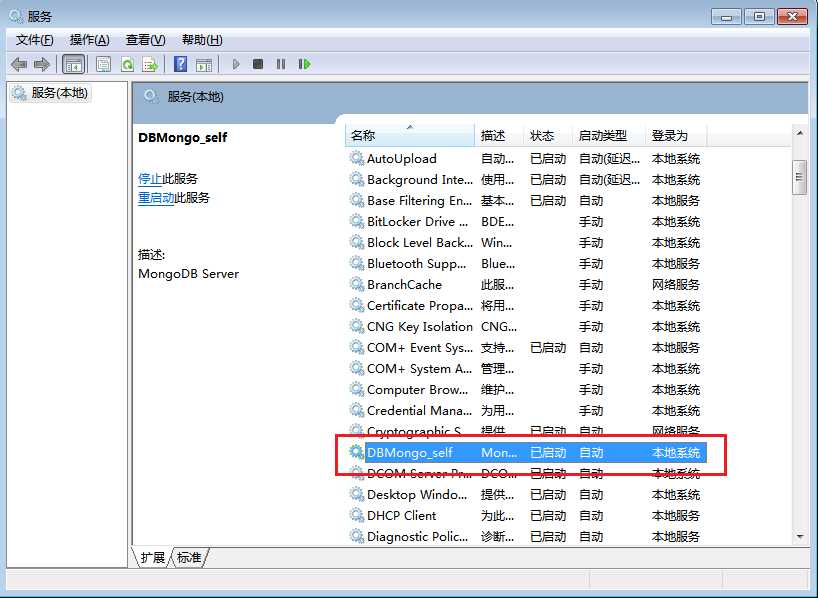
Task: Click the Mon... description cell of DBMongo_self
Action: coord(499,452)
